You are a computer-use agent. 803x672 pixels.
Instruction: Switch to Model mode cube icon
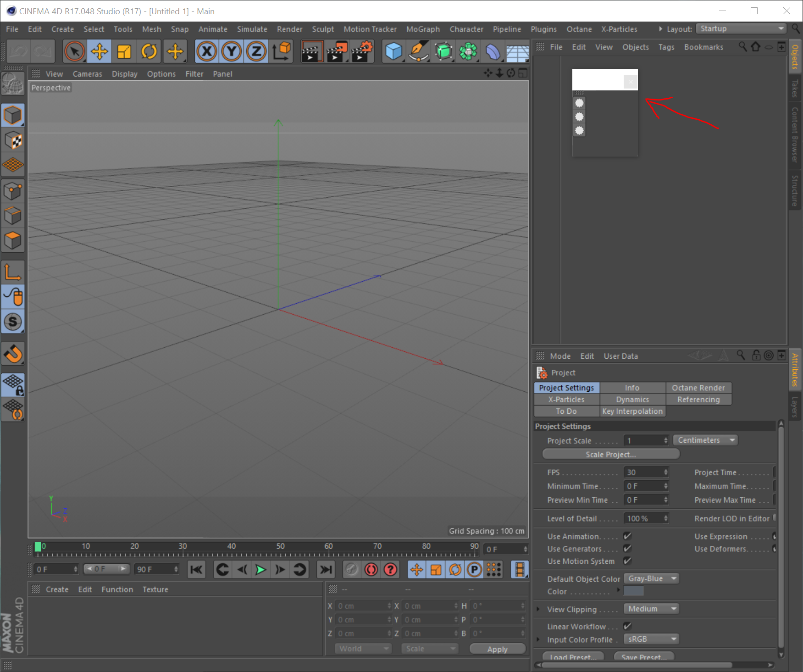[x=13, y=115]
